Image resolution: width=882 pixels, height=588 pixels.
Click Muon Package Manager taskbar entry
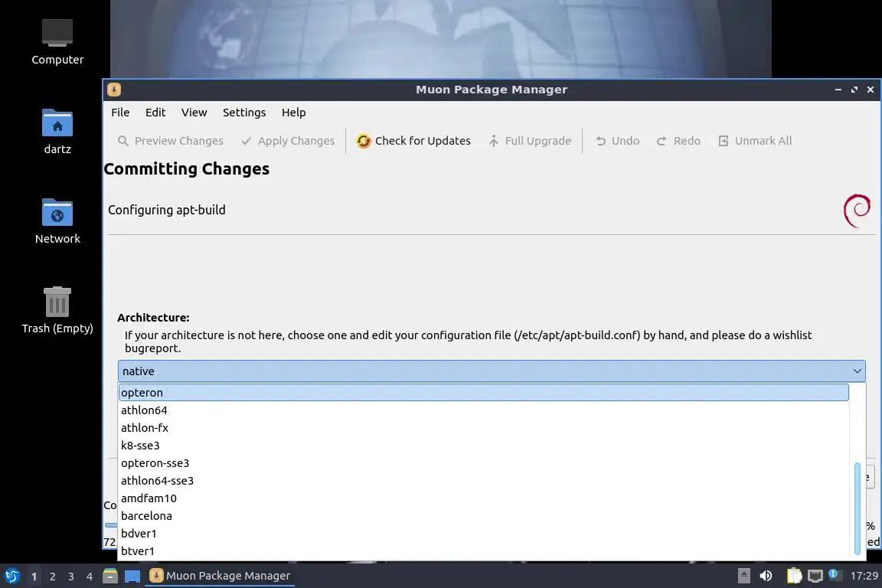click(220, 576)
